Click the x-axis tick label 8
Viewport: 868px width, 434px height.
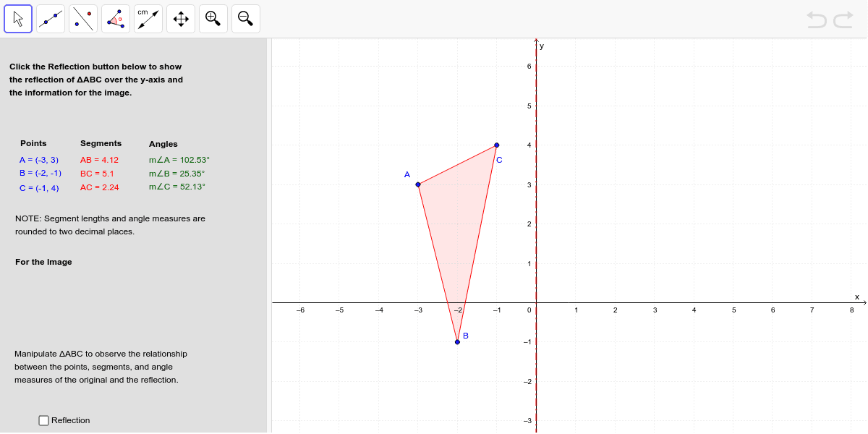coord(851,310)
